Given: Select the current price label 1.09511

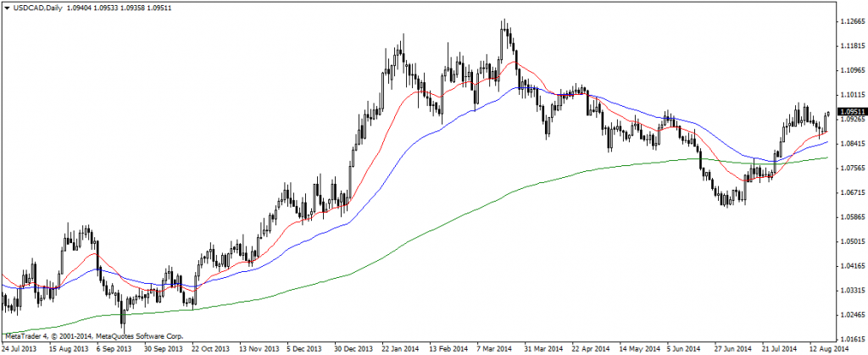Looking at the screenshot, I should (850, 112).
